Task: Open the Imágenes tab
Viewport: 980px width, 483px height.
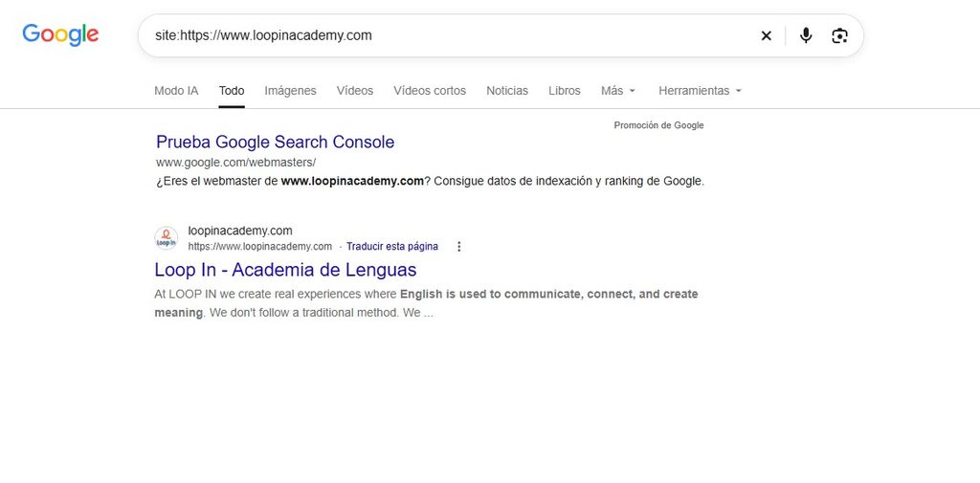Action: tap(290, 91)
